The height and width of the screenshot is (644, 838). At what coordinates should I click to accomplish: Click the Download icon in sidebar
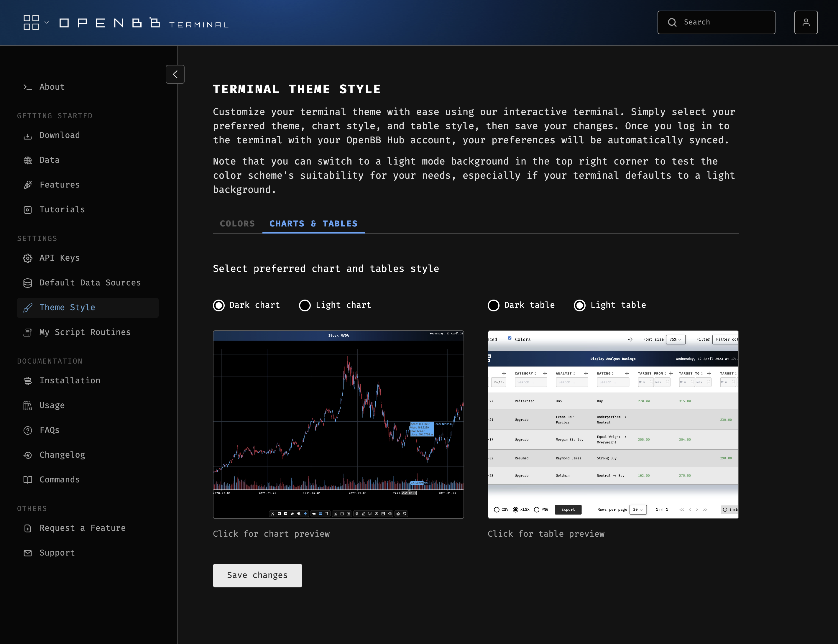click(28, 136)
